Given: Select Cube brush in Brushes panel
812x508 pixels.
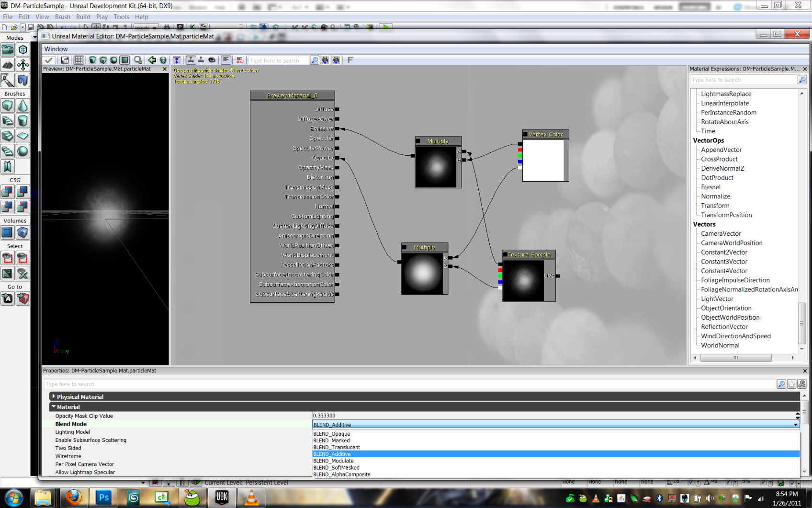Looking at the screenshot, I should pyautogui.click(x=8, y=105).
